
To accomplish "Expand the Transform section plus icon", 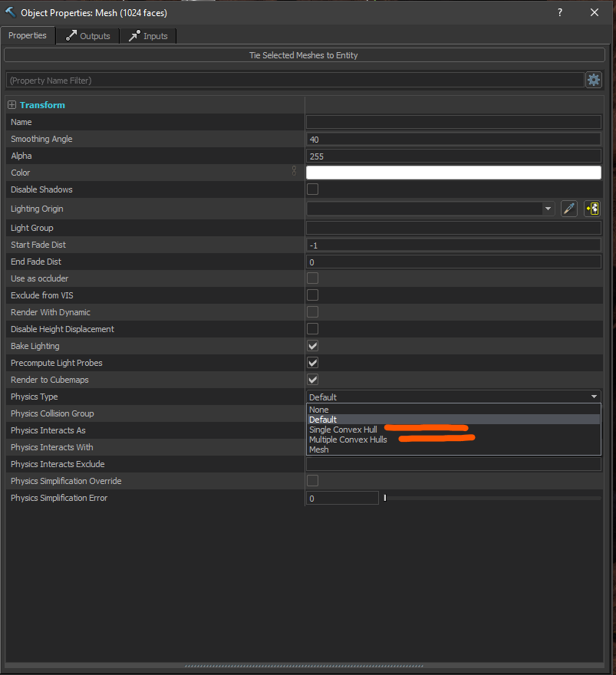I will click(x=12, y=105).
